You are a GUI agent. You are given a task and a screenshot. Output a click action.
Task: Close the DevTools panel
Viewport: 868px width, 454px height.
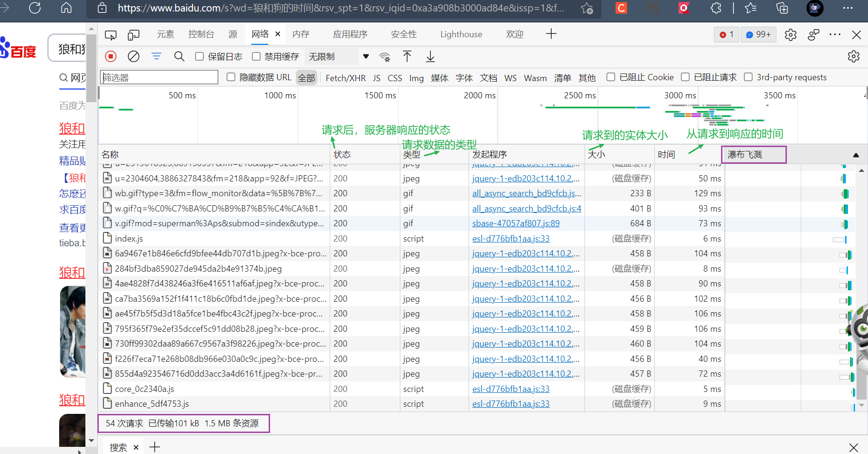coord(857,35)
